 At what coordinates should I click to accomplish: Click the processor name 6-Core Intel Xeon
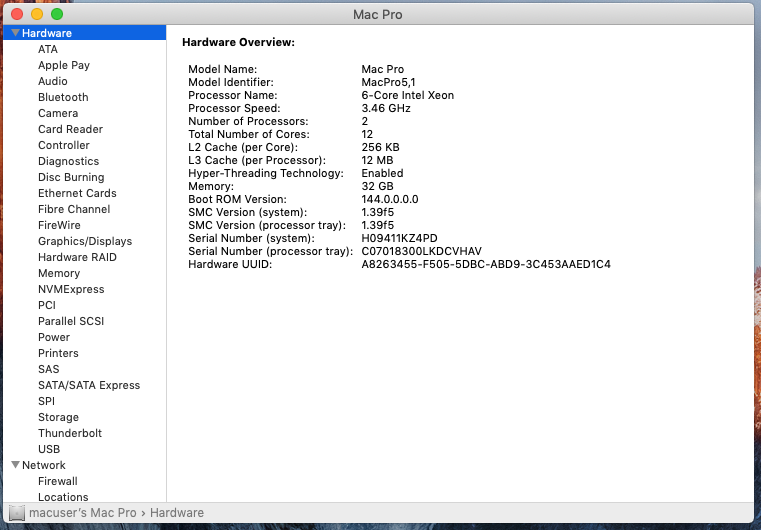tap(408, 95)
